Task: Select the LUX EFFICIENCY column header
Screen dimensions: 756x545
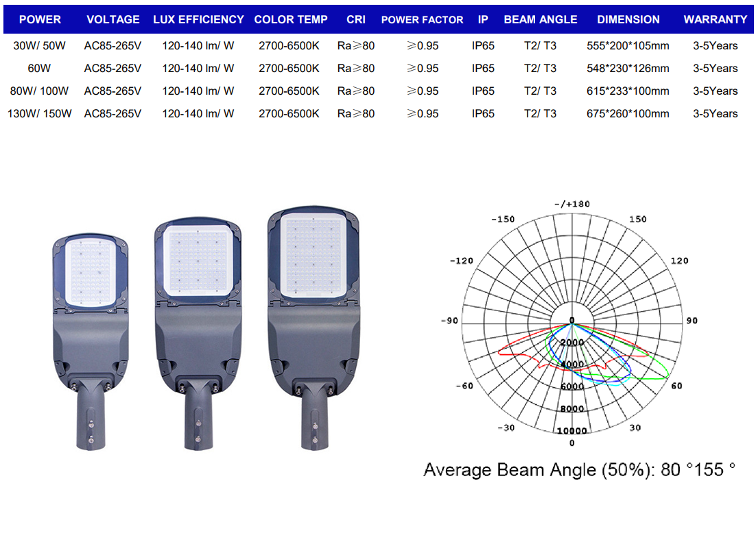Action: [198, 20]
